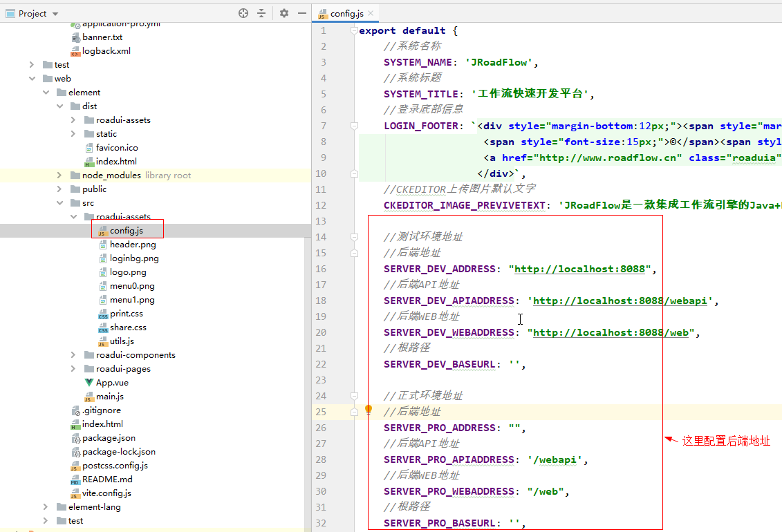Fold the comment block at line 24

pos(354,396)
